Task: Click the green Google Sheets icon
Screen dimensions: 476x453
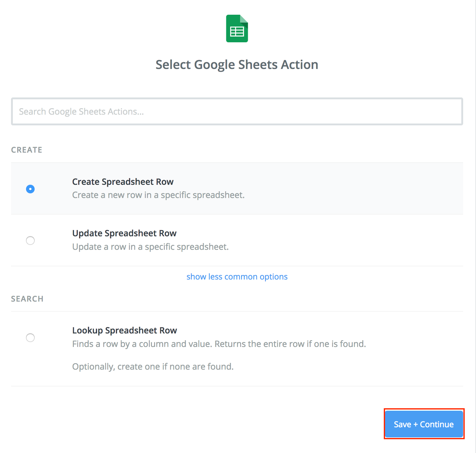Action: pyautogui.click(x=237, y=29)
